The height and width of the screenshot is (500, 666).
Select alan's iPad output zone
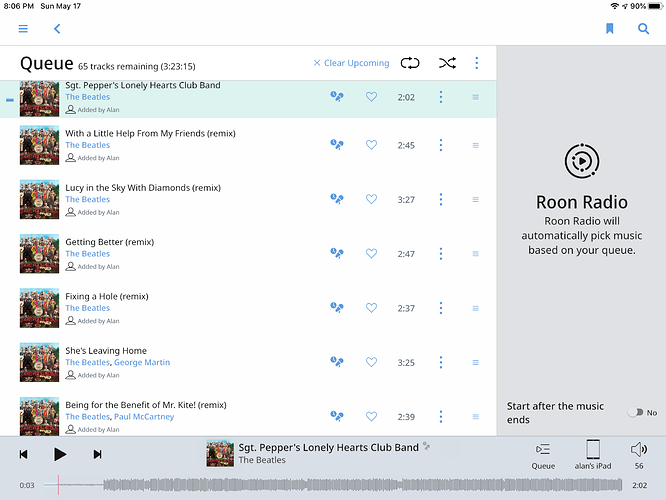[x=593, y=455]
